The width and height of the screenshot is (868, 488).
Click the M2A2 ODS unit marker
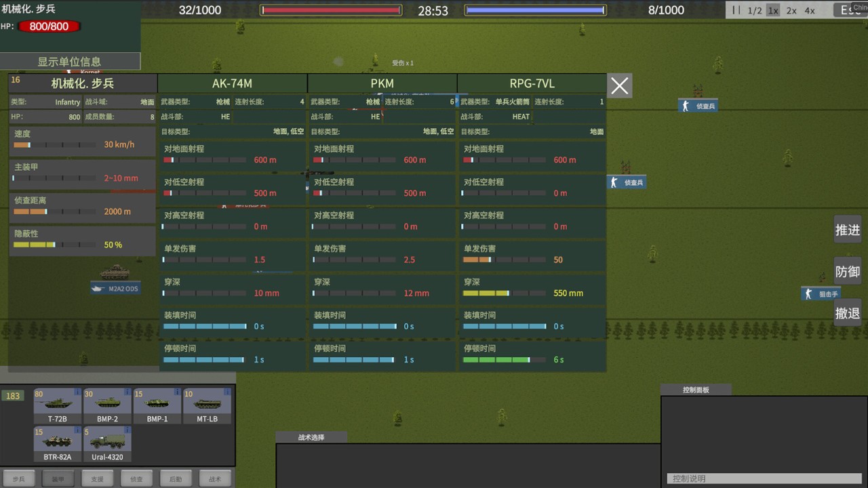[116, 288]
